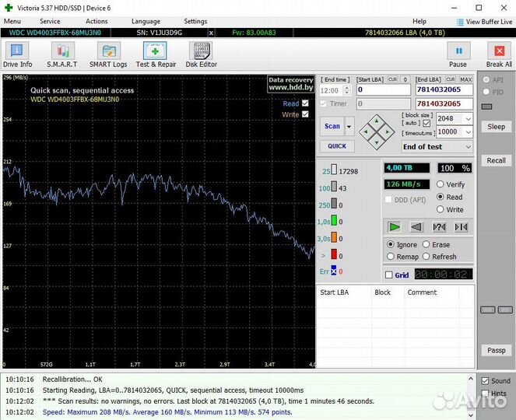Open the Service menu

[50, 21]
